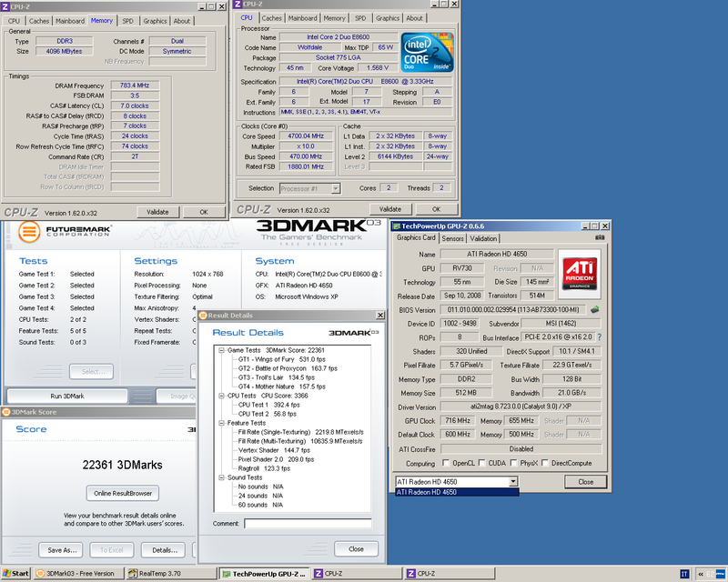Select the TechPowerUp GPU-Z taskbar item
This screenshot has width=728, height=582.
point(264,574)
